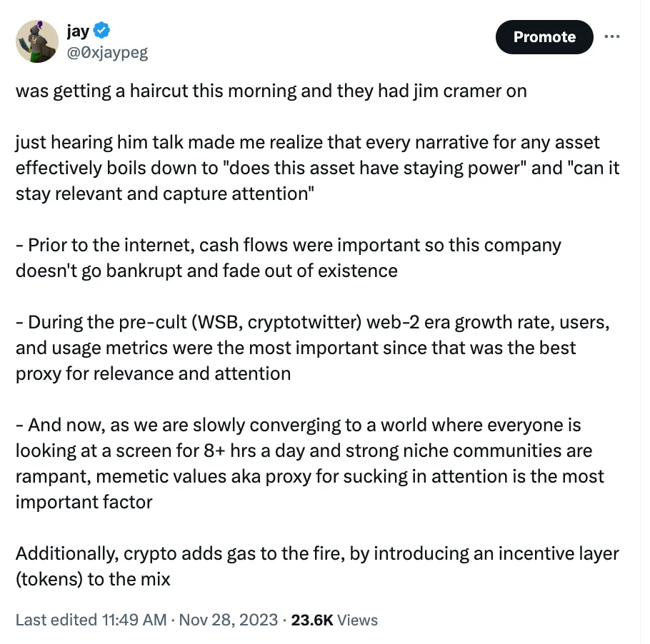Click the "During the pre-cult" bullet
Image resolution: width=650 pixels, height=644 pixels.
pyautogui.click(x=307, y=347)
